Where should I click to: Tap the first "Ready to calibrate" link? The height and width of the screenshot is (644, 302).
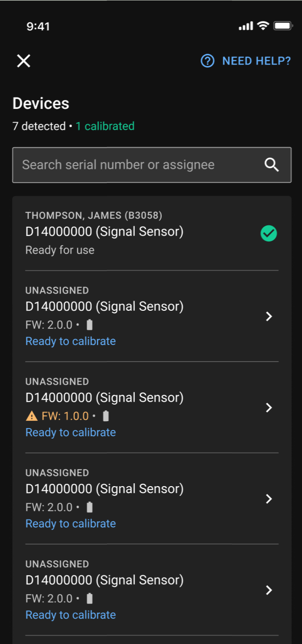70,341
